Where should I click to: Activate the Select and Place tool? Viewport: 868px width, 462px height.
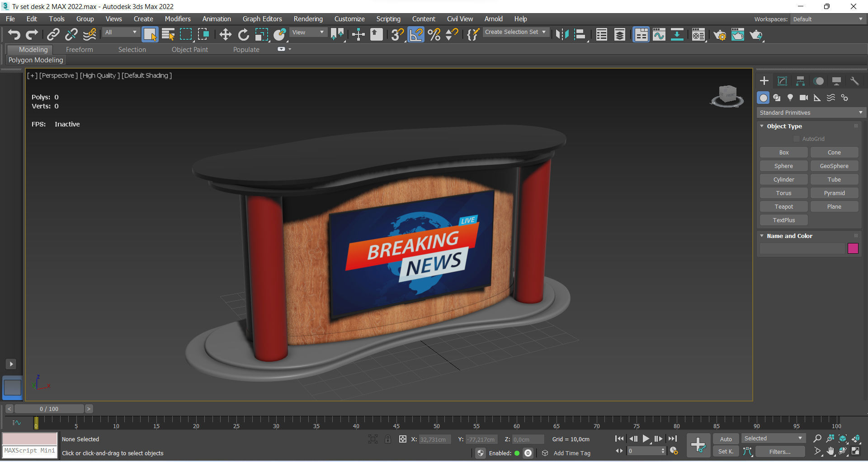click(x=279, y=35)
